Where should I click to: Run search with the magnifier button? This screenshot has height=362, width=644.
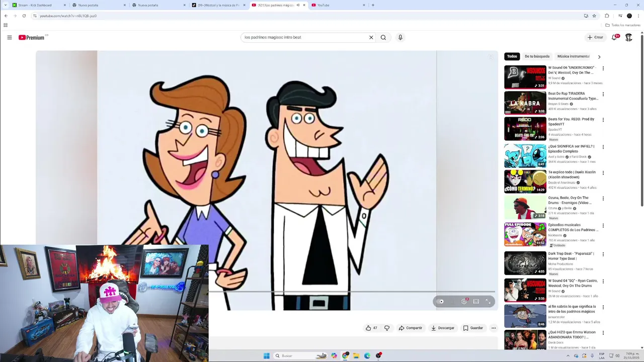click(x=383, y=37)
